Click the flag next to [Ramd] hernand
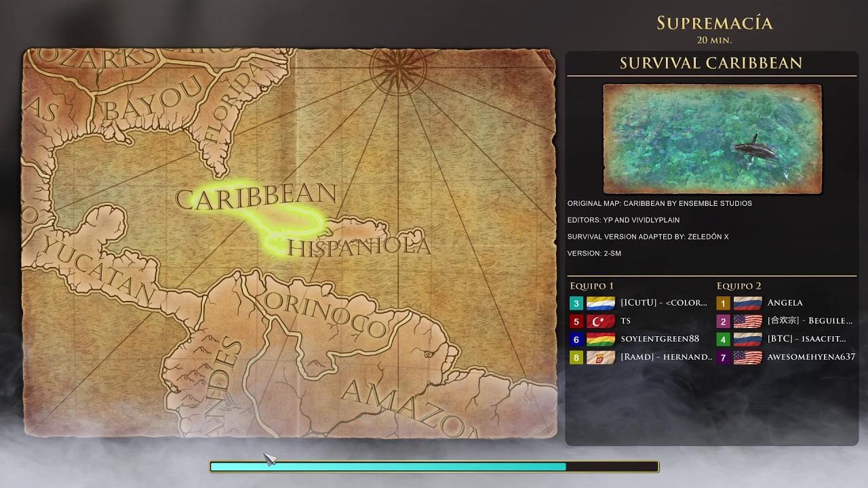The image size is (868, 488). point(600,357)
